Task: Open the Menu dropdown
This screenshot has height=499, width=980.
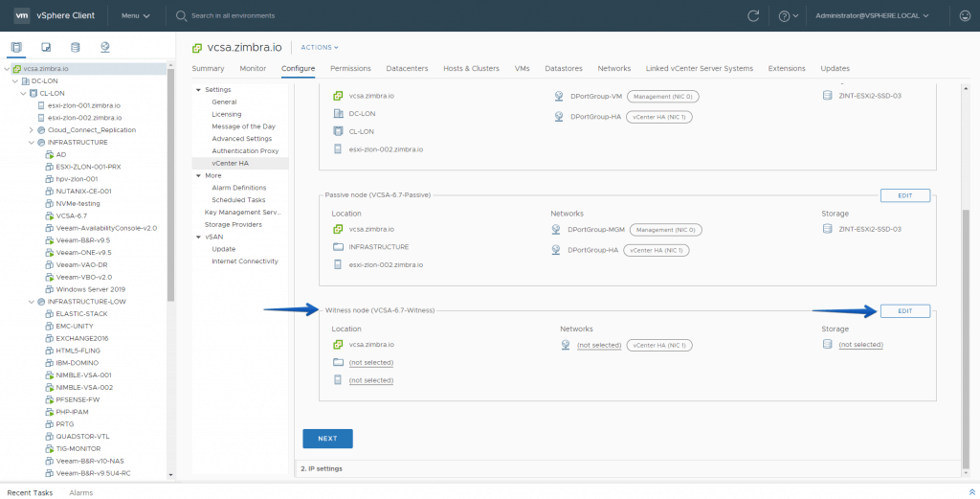Action: click(x=136, y=15)
